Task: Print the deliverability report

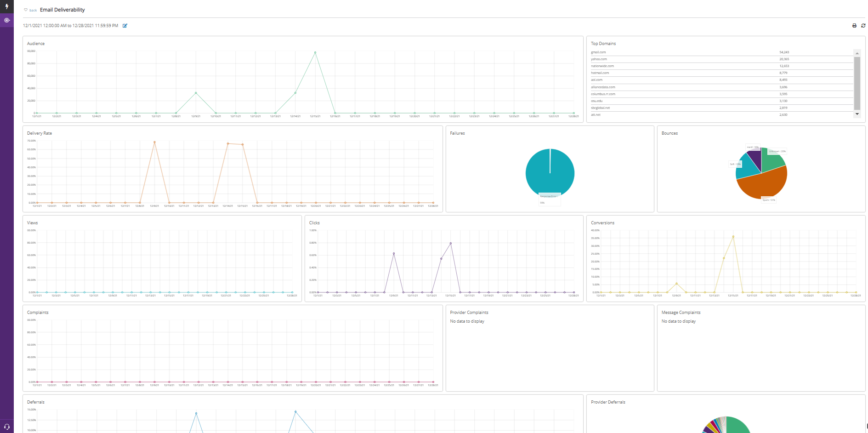Action: pos(854,26)
